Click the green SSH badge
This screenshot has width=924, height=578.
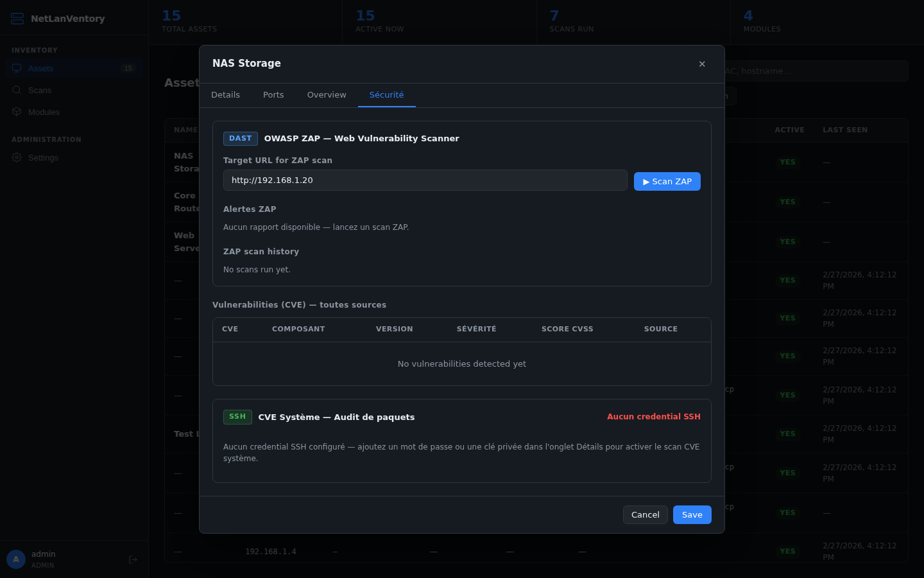(x=237, y=417)
